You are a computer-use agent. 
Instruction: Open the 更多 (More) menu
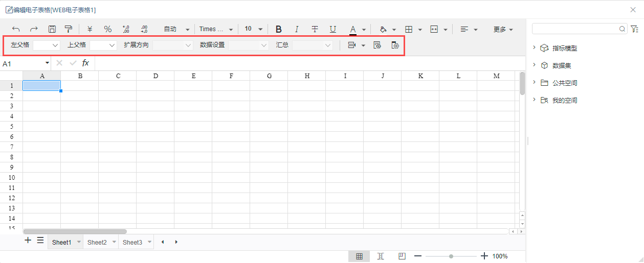click(503, 29)
